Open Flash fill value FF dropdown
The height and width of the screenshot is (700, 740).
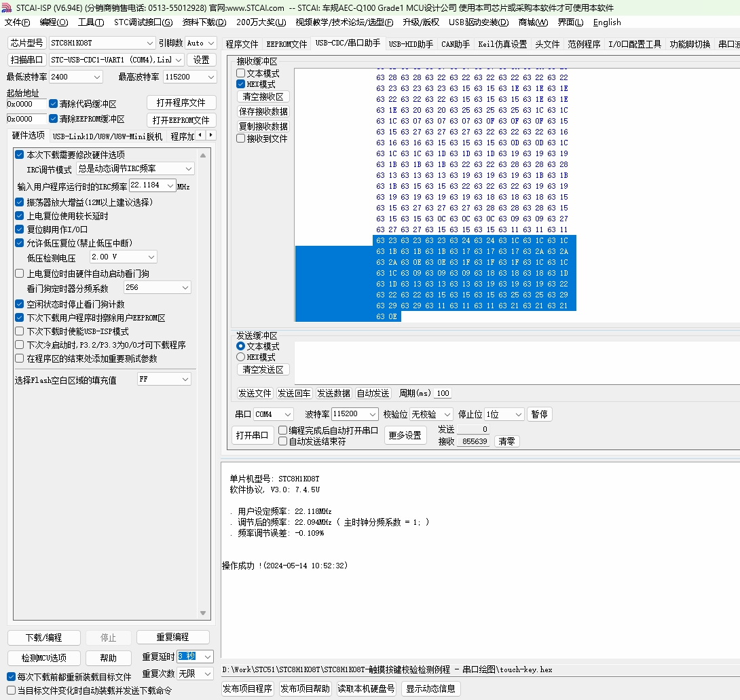pos(164,379)
